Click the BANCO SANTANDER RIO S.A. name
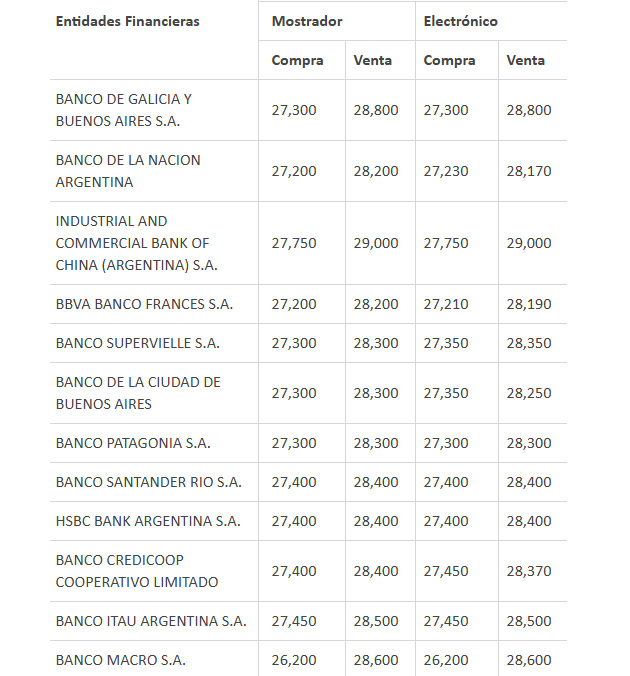The width and height of the screenshot is (630, 676). click(x=148, y=482)
